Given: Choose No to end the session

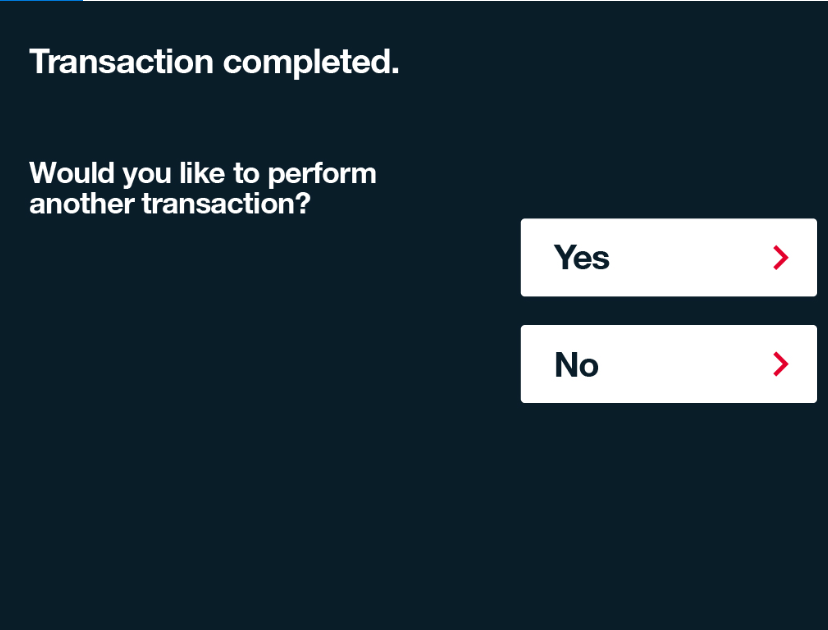Looking at the screenshot, I should coord(668,364).
